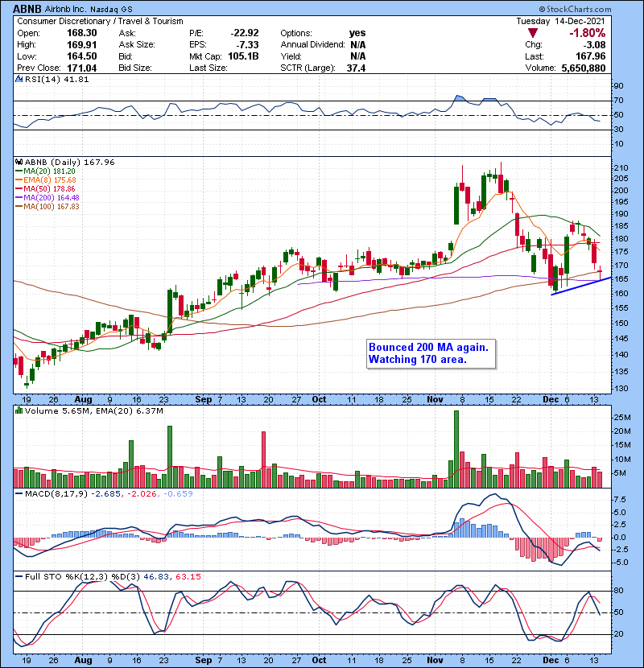The image size is (644, 668).
Task: Click the RSI(14) indicator icon
Action: 19,79
